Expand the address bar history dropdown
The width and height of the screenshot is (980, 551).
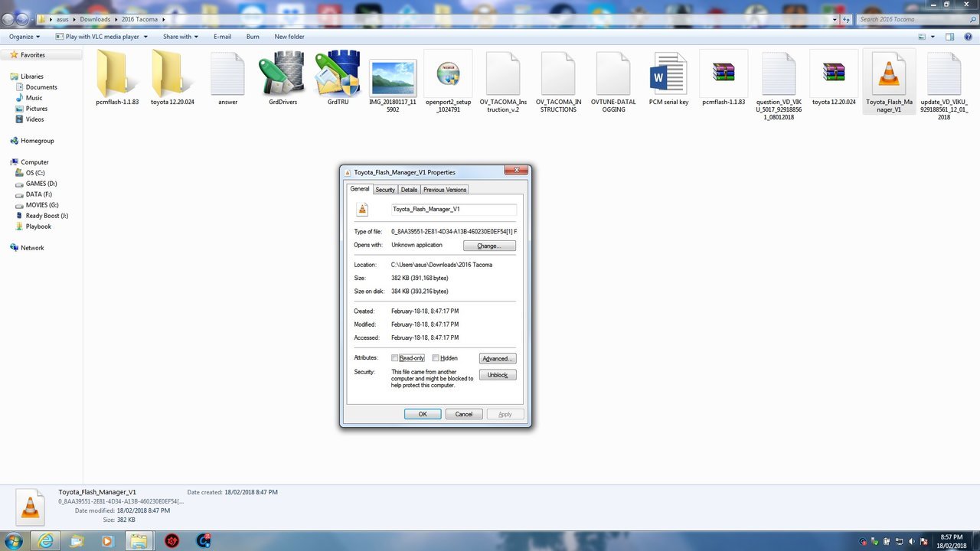click(x=835, y=19)
